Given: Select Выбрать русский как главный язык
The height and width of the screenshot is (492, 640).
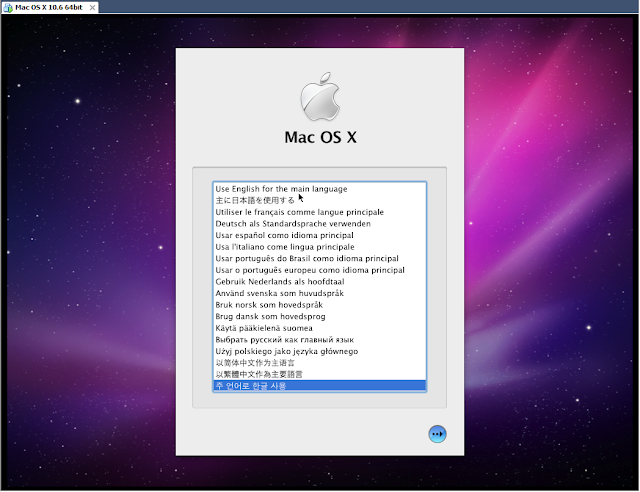Looking at the screenshot, I should (x=320, y=340).
